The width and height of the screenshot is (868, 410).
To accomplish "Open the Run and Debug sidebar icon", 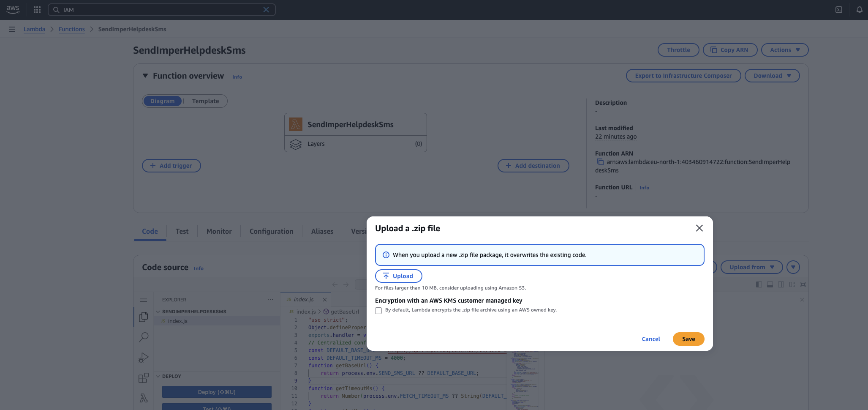I will (x=144, y=358).
